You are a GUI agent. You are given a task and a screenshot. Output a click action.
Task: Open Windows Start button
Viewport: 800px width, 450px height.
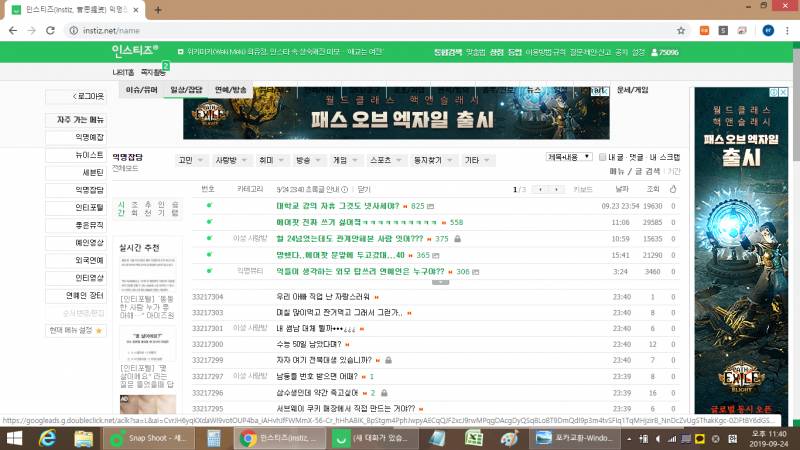tap(14, 439)
